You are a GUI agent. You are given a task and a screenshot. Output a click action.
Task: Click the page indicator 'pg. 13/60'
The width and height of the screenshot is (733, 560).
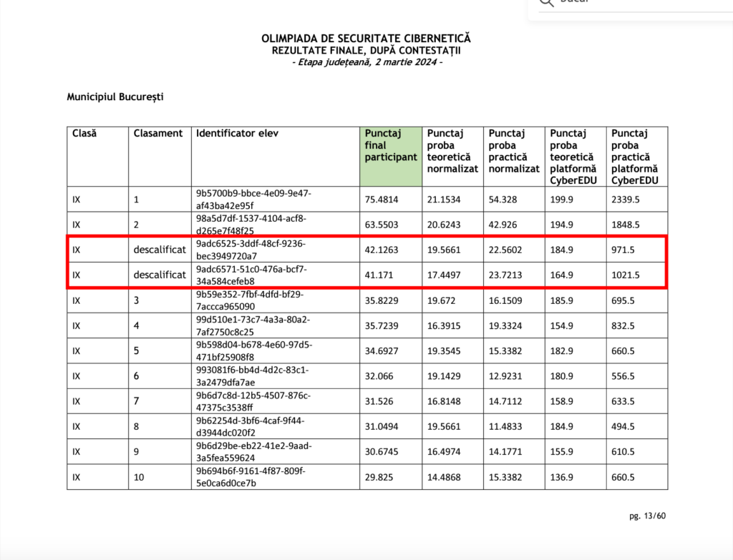click(x=649, y=516)
